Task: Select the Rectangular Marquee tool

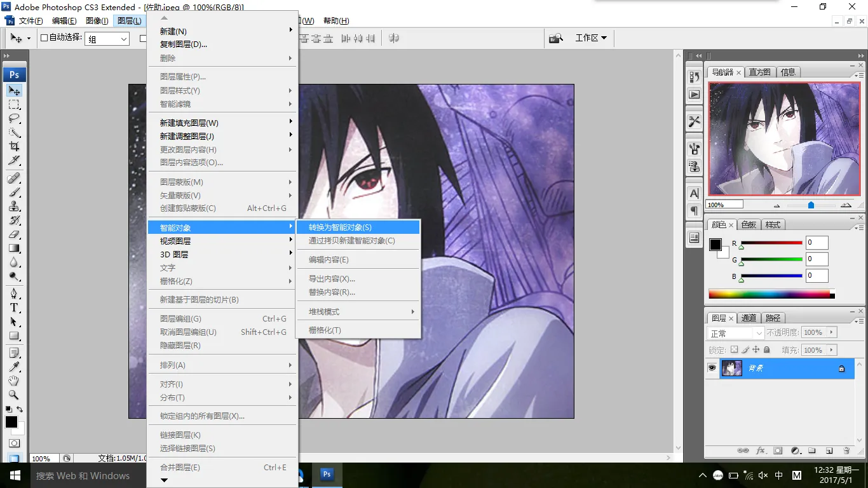Action: pos(14,105)
